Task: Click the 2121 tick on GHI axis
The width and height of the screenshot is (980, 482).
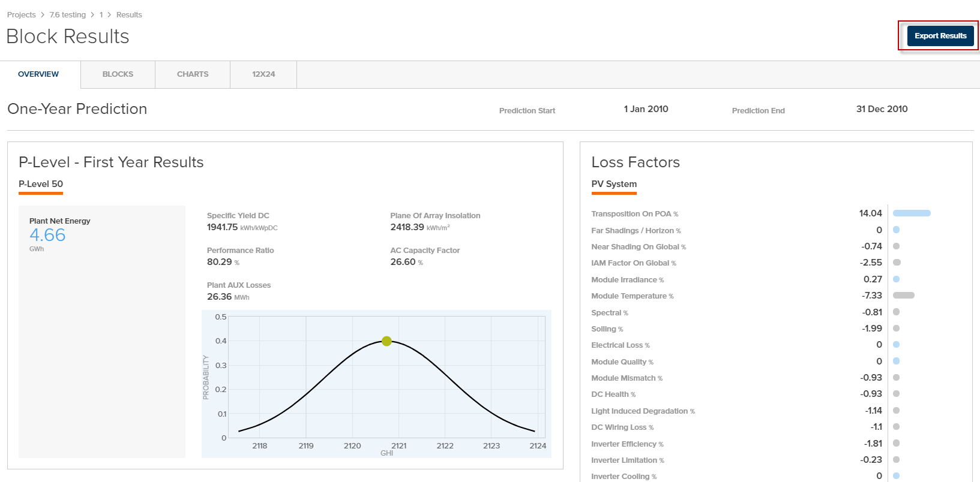Action: tap(399, 446)
